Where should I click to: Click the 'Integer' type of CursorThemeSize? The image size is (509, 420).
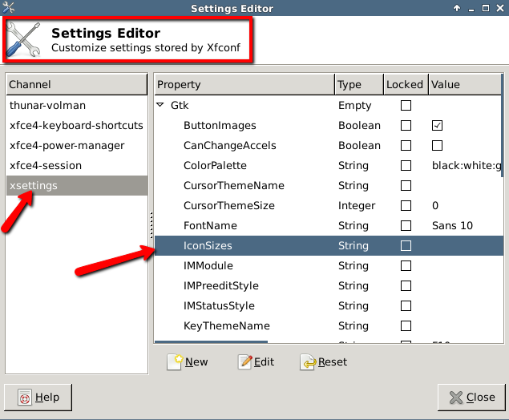357,206
